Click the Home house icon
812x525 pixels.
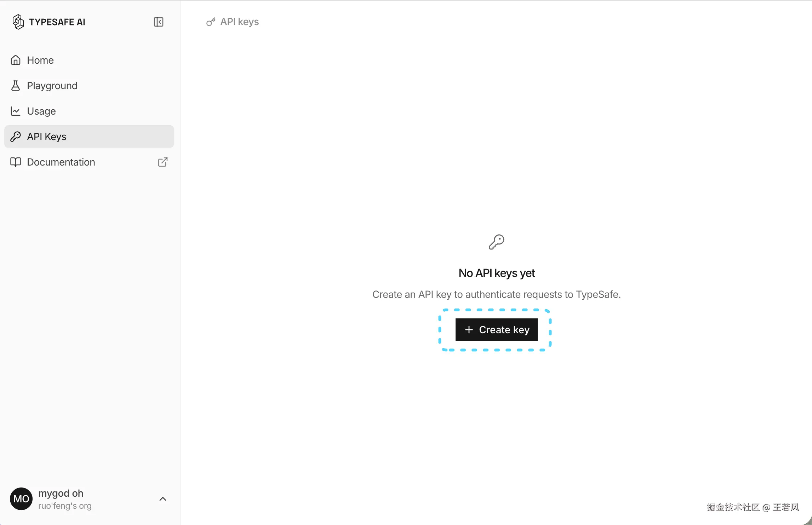tap(16, 60)
